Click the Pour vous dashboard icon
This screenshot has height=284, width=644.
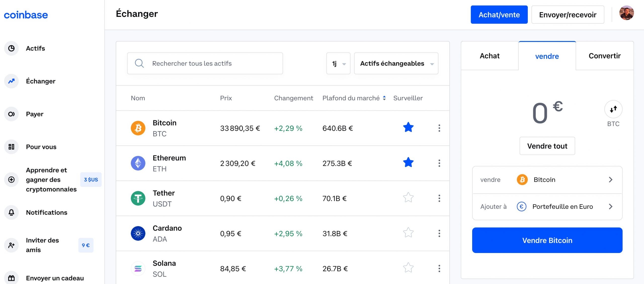pos(11,147)
